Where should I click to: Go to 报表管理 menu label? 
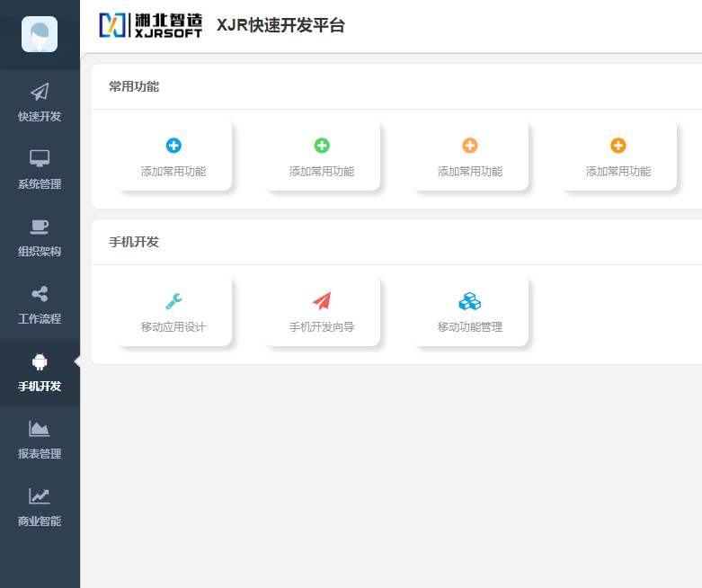40,454
